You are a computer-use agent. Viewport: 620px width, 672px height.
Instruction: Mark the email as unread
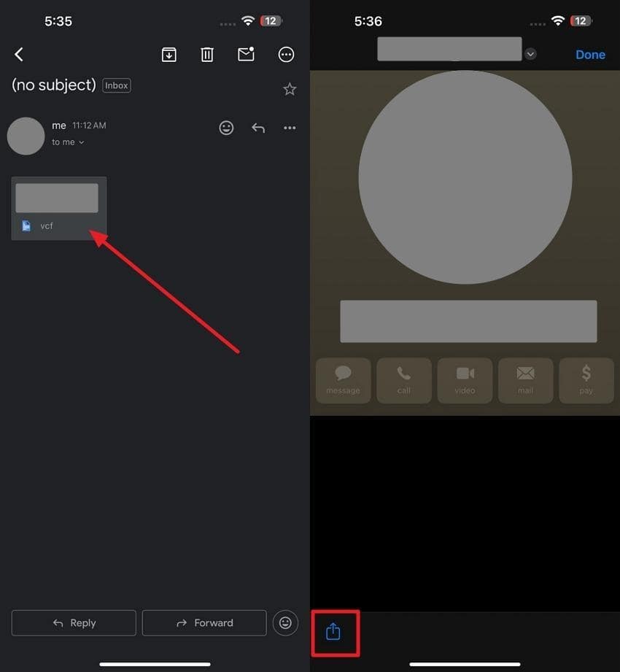coord(246,54)
